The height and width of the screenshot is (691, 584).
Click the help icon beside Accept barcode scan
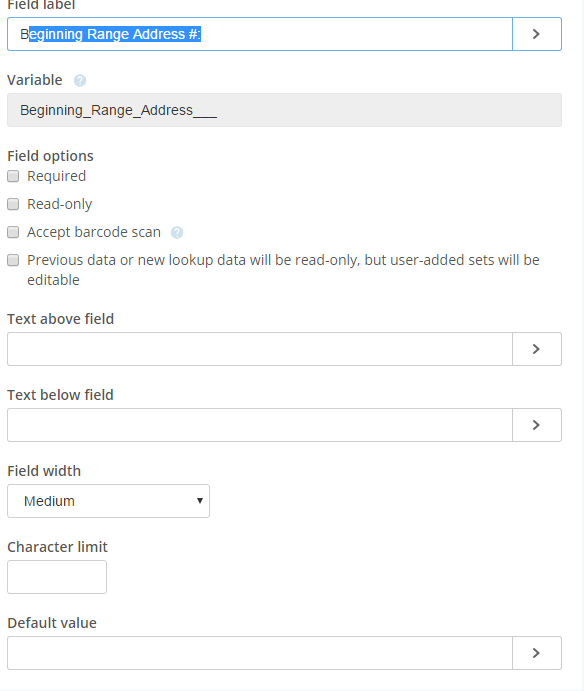[177, 232]
